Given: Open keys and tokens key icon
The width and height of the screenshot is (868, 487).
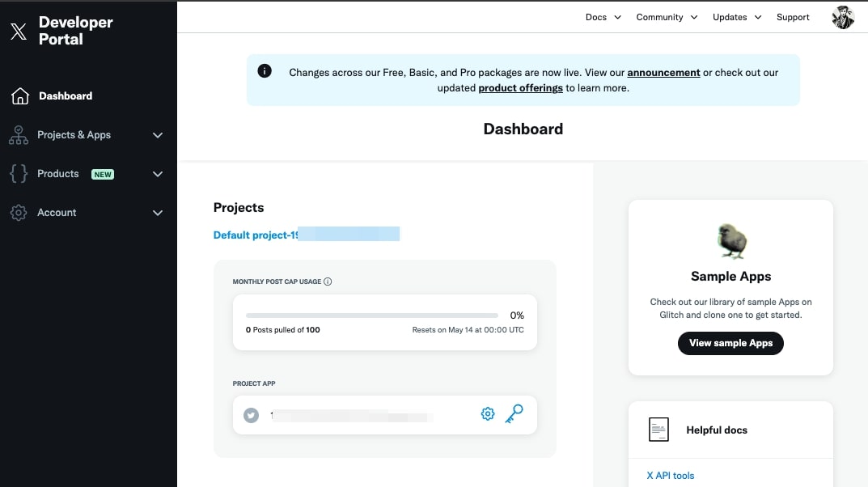Looking at the screenshot, I should tap(514, 413).
